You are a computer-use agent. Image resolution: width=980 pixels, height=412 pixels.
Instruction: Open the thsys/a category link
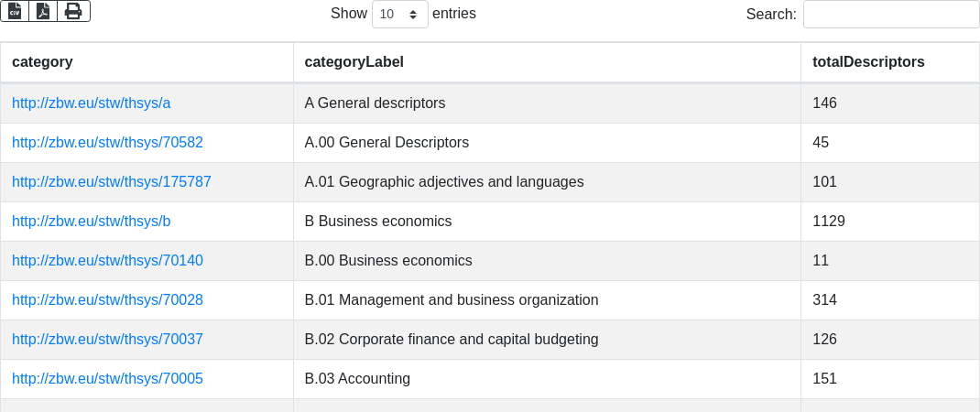[92, 103]
